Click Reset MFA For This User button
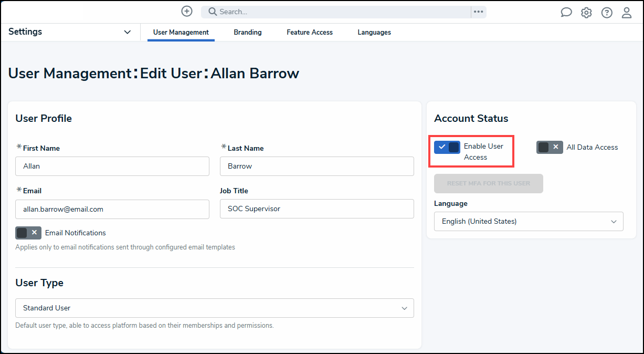 coord(489,183)
